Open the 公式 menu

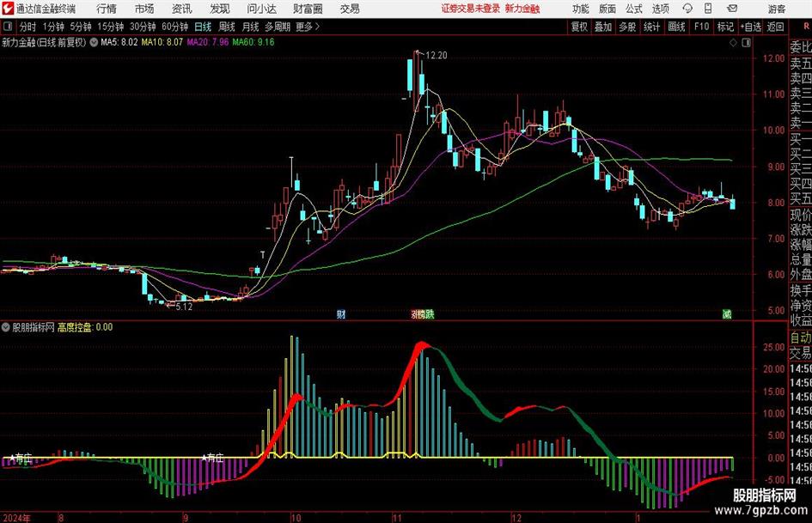(634, 9)
